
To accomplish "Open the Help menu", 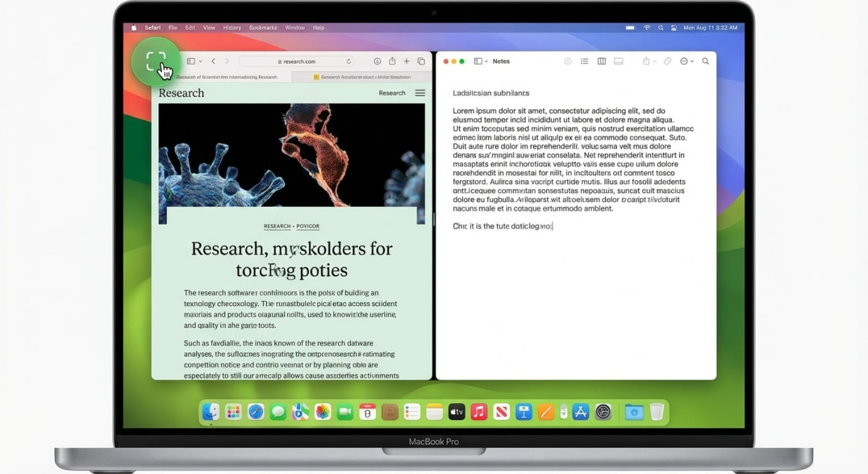I will tap(319, 27).
